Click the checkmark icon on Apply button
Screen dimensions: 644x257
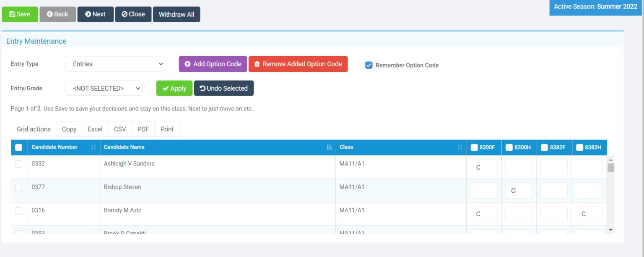(166, 88)
